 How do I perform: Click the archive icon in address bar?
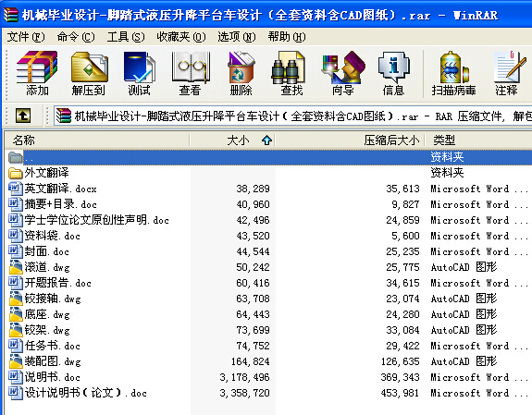(64, 116)
